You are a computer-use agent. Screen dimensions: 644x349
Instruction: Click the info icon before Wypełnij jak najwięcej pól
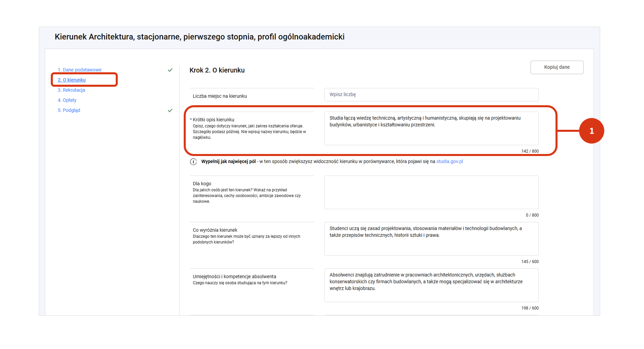pos(193,162)
